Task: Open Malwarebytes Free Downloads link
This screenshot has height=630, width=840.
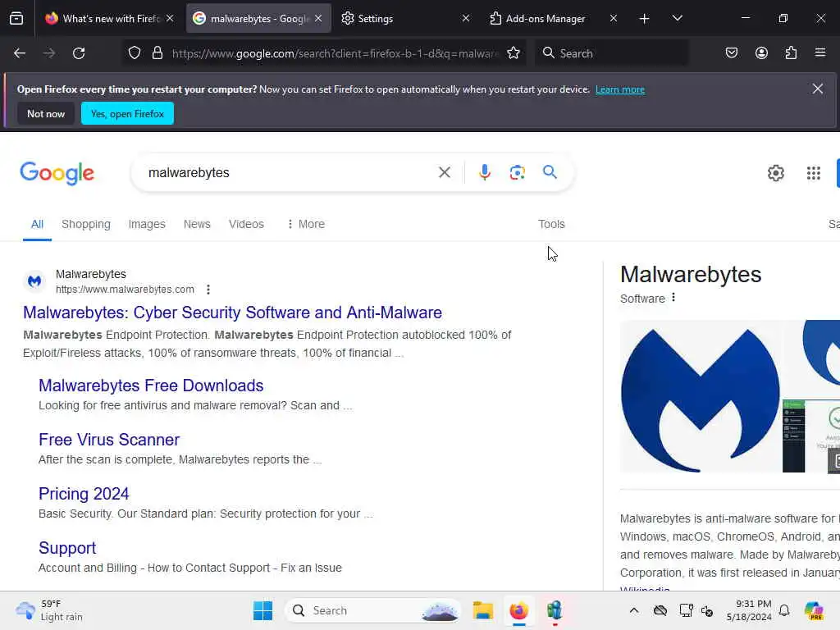Action: point(151,386)
